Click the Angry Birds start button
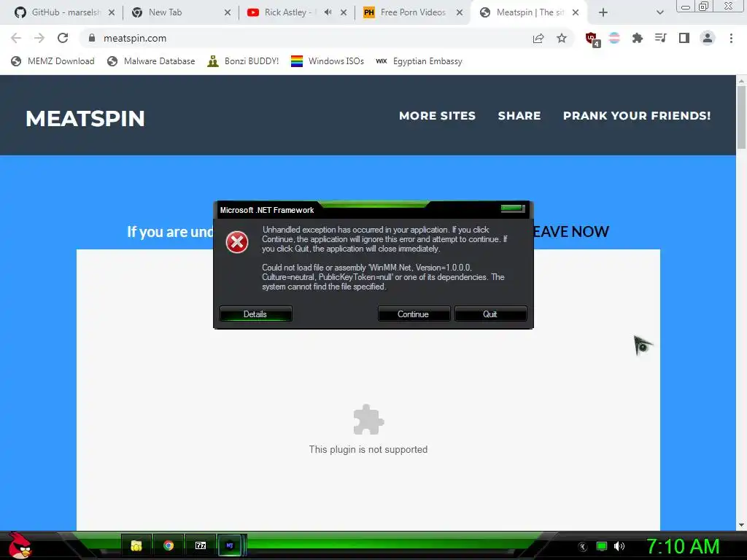Viewport: 747px width, 560px height. 20,545
